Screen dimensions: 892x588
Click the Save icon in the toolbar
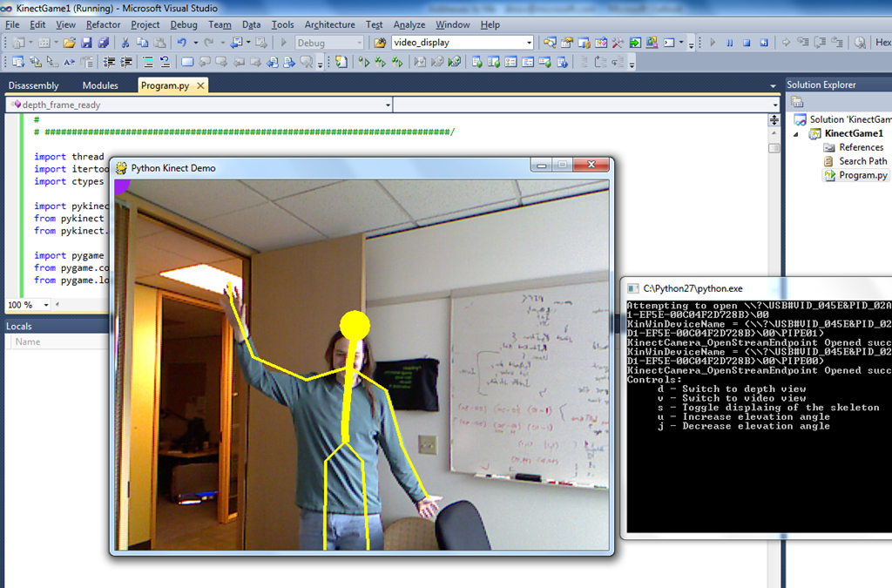[86, 43]
